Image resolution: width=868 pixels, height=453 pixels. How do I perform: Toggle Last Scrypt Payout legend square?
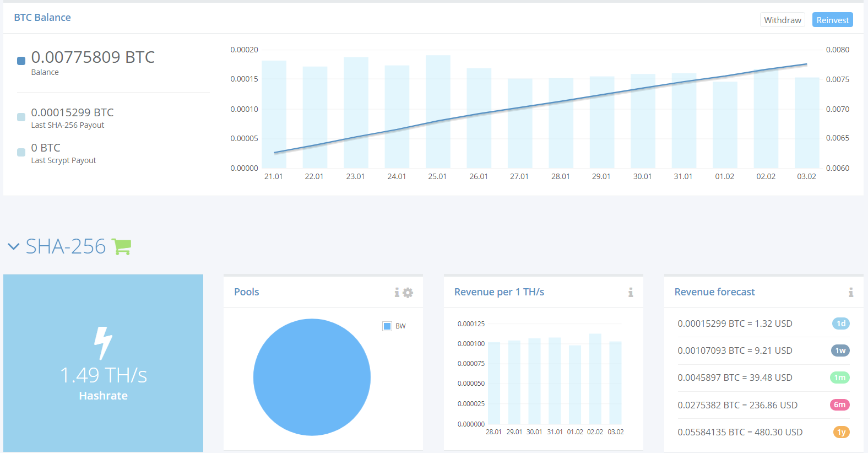21,152
